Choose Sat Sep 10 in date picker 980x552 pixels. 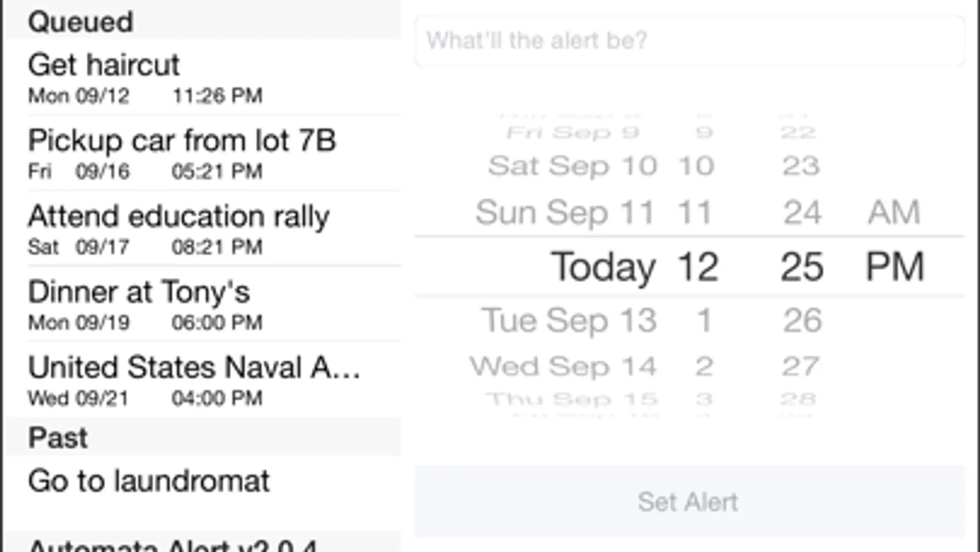point(572,166)
